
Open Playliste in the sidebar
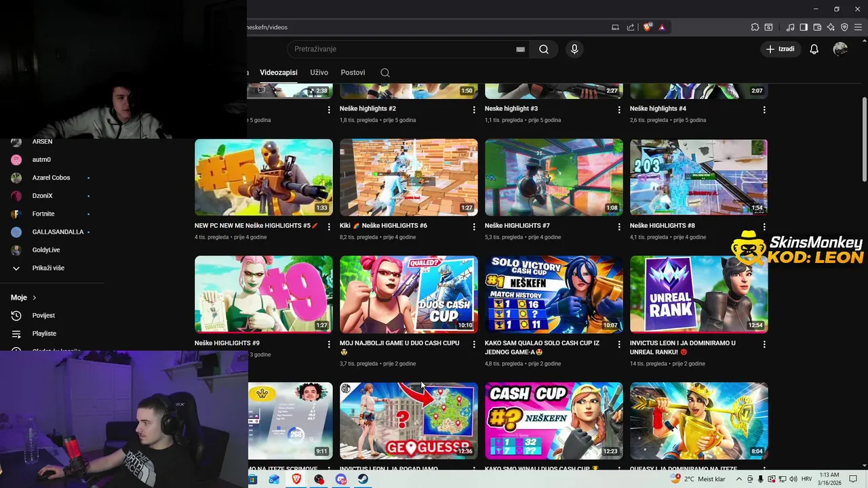click(x=44, y=333)
